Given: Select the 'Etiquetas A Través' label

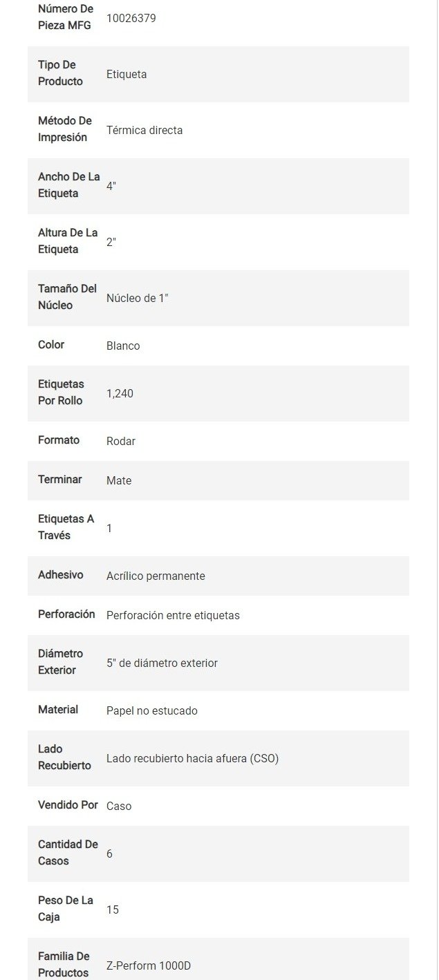Looking at the screenshot, I should click(x=66, y=527).
